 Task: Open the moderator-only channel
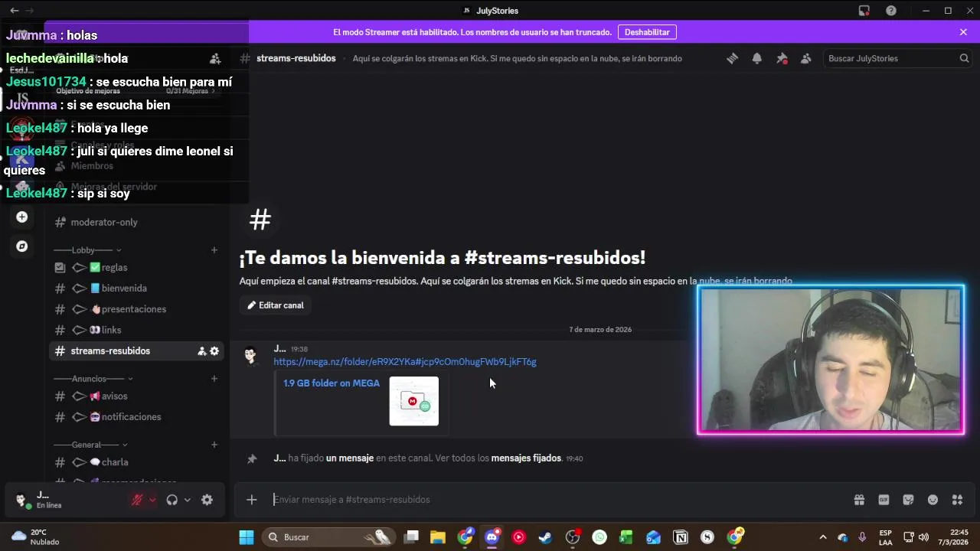tap(136, 222)
